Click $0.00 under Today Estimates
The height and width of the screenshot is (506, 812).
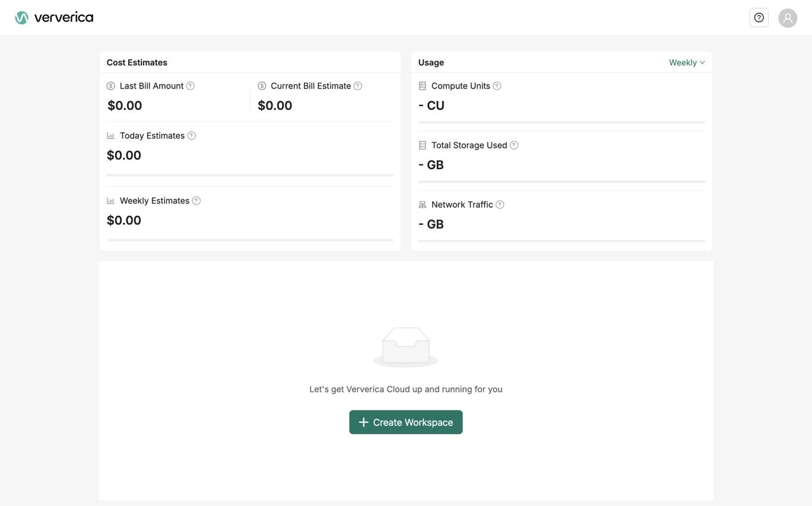(124, 155)
